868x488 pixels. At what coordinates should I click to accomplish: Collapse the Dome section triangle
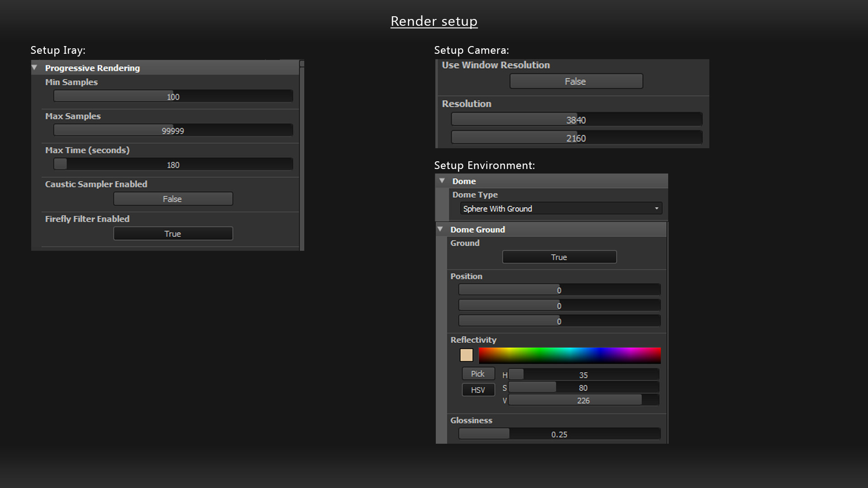[442, 181]
